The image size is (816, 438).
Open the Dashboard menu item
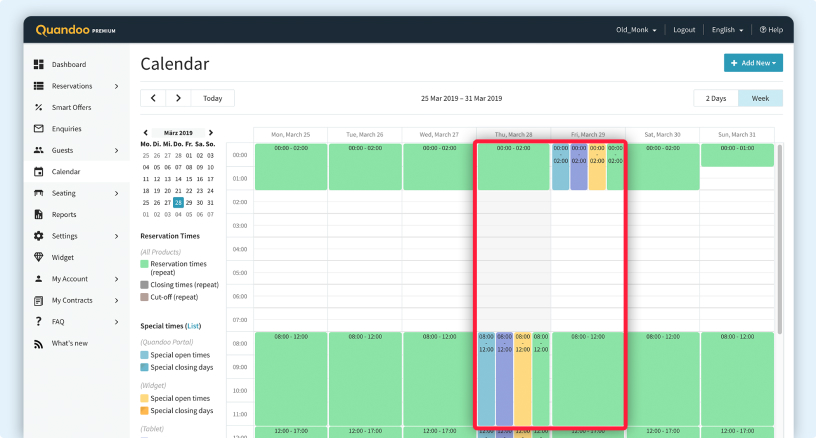pos(69,65)
